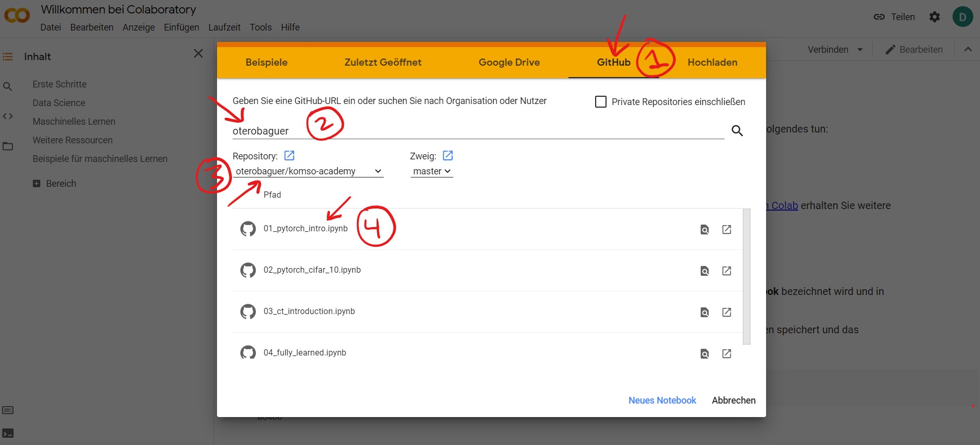This screenshot has height=445, width=980.
Task: Expand the Repository dropdown
Action: point(308,171)
